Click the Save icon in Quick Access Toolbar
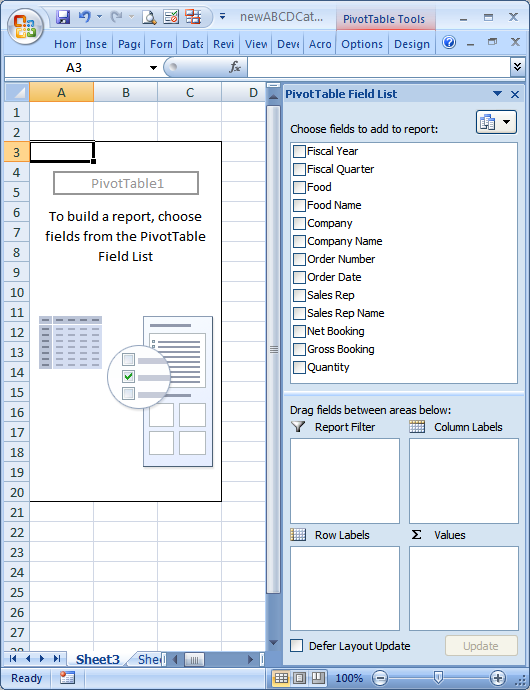This screenshot has height=690, width=530. click(x=63, y=17)
